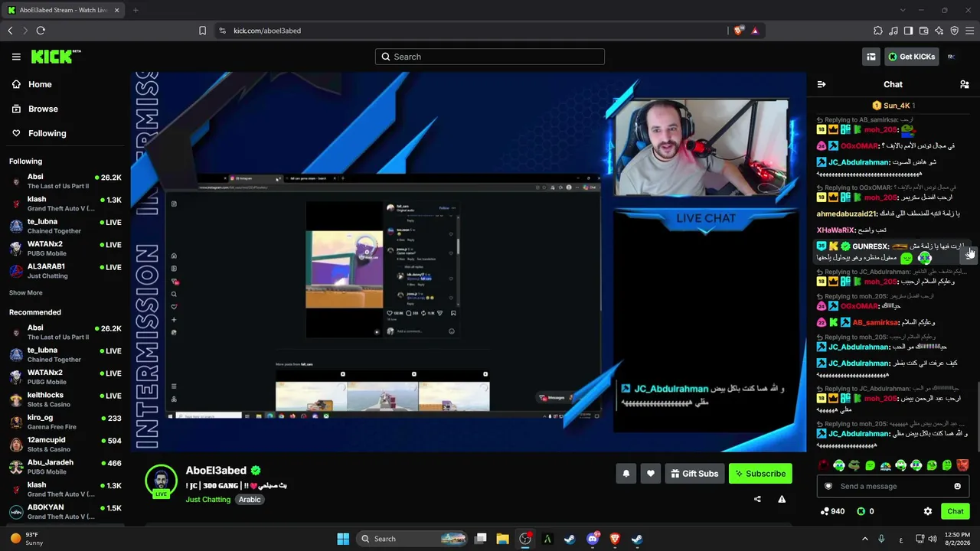This screenshot has height=551, width=980.
Task: Switch to the AboEl3abed Stream browser tab
Action: (63, 10)
